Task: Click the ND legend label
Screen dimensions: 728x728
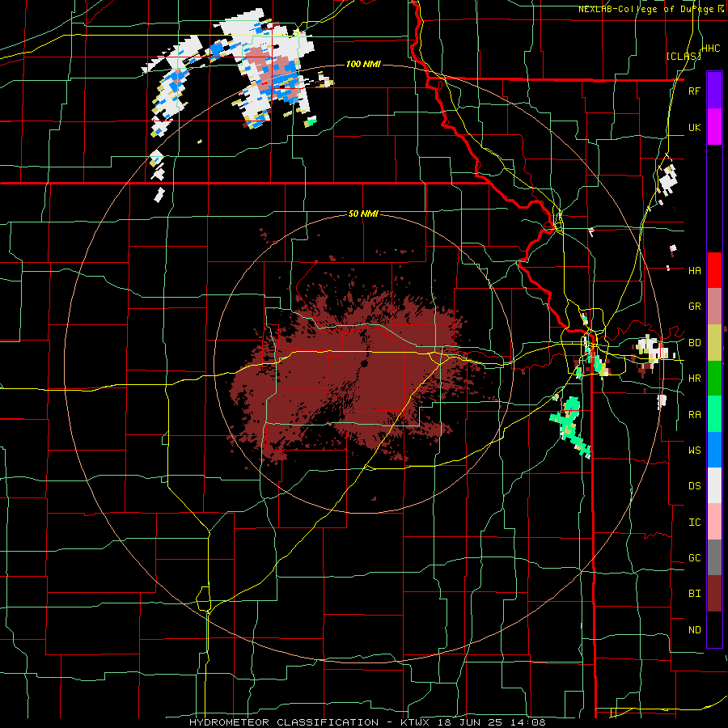Action: (695, 630)
